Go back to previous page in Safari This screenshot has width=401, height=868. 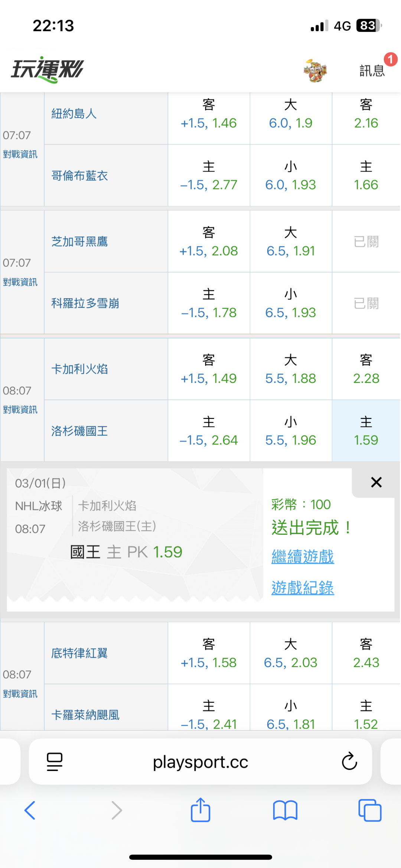point(30,810)
